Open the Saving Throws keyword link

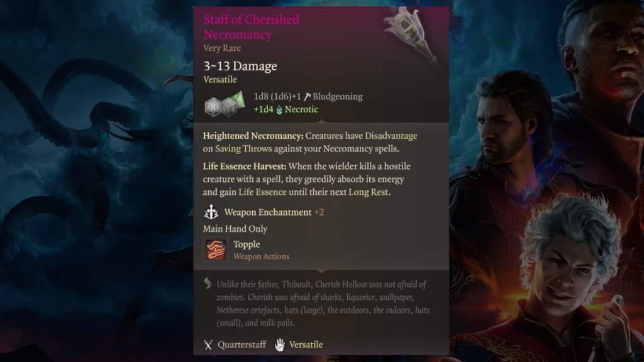243,148
